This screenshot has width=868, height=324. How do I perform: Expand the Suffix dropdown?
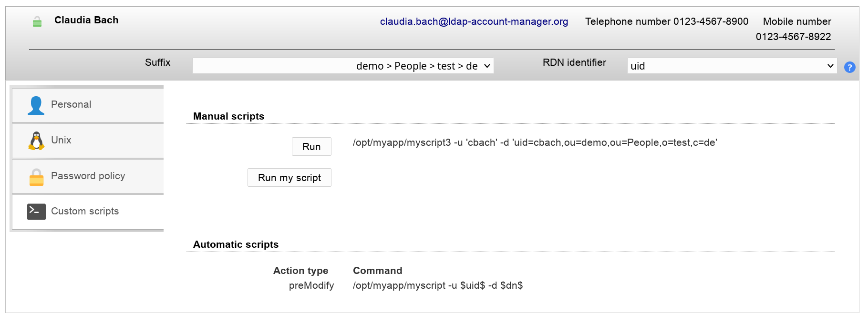click(x=342, y=66)
